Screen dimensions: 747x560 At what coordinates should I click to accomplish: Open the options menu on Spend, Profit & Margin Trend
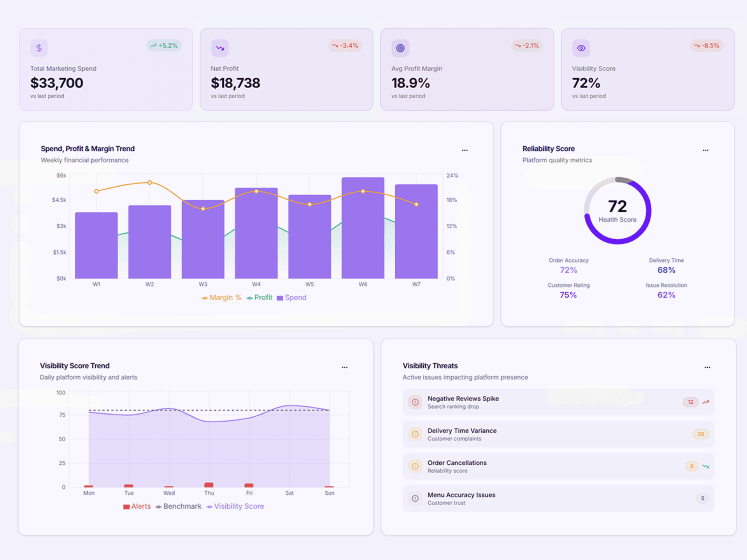click(x=465, y=150)
